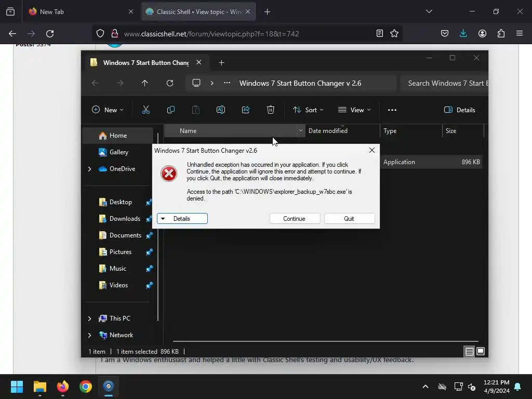The width and height of the screenshot is (532, 399).
Task: Expand the Details dropdown in error dialog
Action: 182,219
